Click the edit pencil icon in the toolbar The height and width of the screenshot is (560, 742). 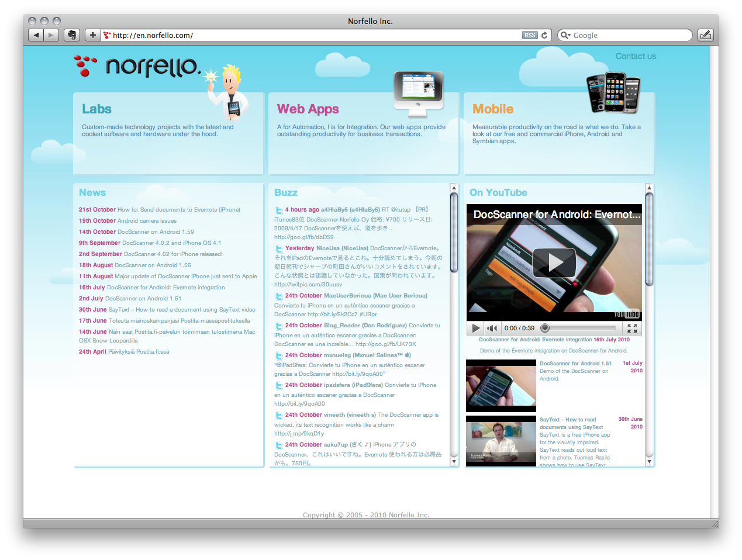tap(706, 35)
